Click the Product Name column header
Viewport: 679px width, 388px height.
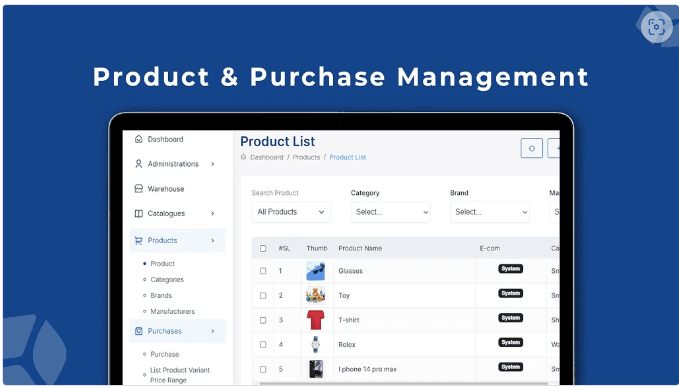tap(360, 249)
